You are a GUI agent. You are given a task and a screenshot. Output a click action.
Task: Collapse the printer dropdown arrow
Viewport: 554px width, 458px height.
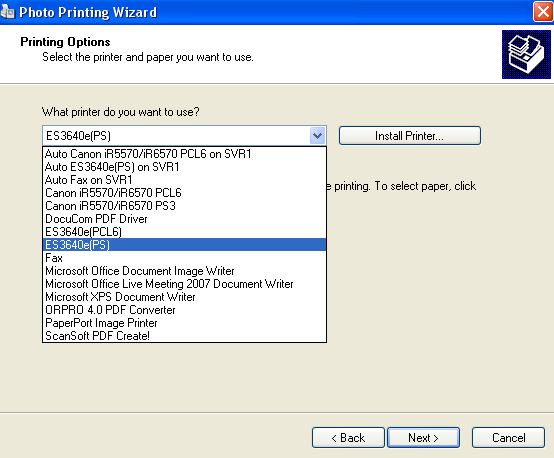[317, 136]
